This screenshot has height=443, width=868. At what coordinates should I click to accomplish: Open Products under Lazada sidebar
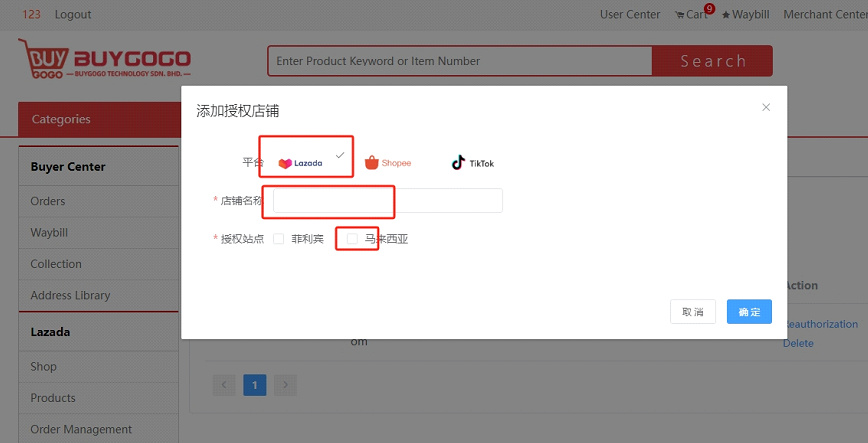(99, 398)
